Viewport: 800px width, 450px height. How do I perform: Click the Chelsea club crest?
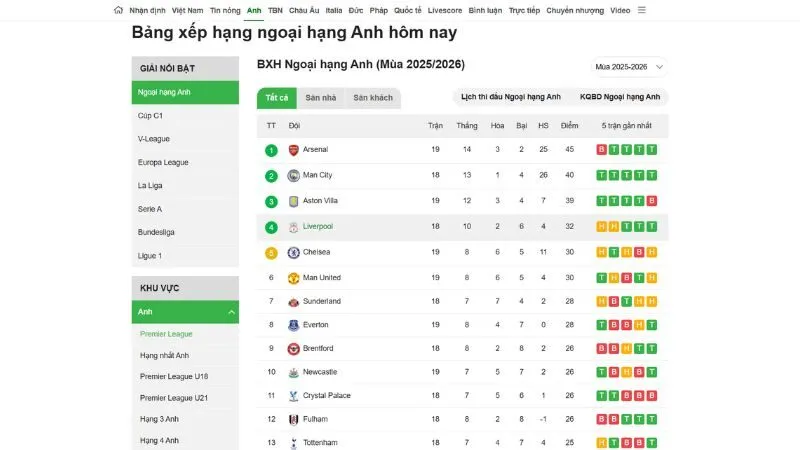click(x=293, y=252)
